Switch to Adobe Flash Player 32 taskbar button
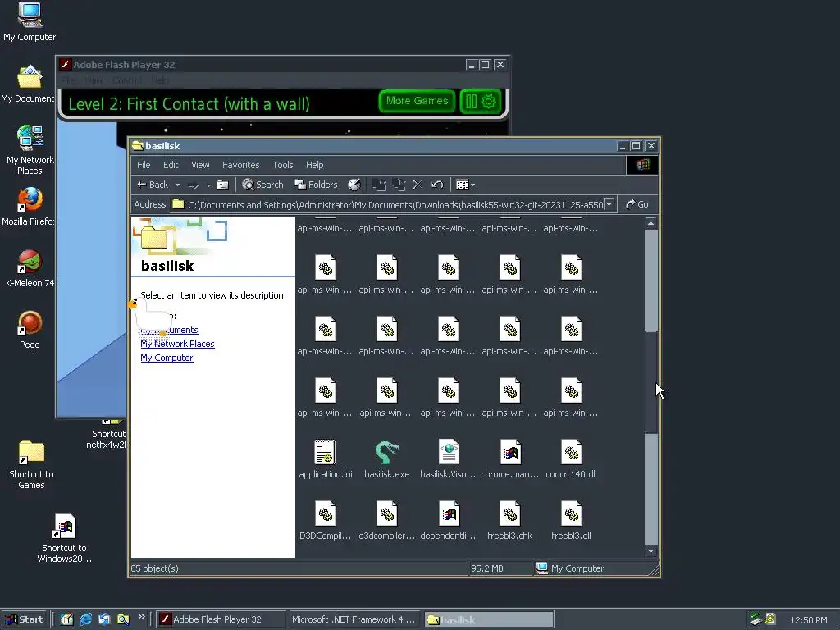This screenshot has height=630, width=840. click(221, 619)
